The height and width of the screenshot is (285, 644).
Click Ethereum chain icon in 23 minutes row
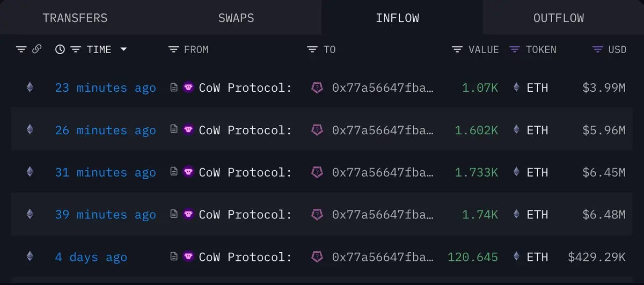(x=30, y=87)
